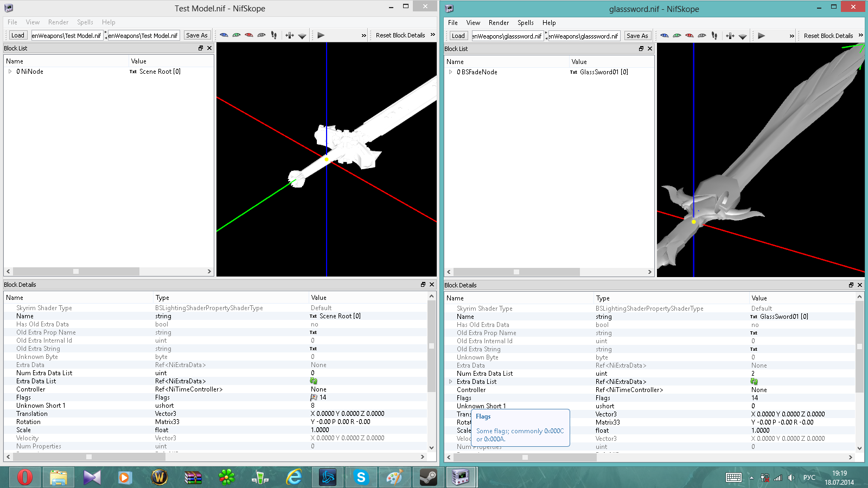The image size is (868, 488).
Task: Click the blue eye view icon in Test Model window
Action: pyautogui.click(x=224, y=35)
